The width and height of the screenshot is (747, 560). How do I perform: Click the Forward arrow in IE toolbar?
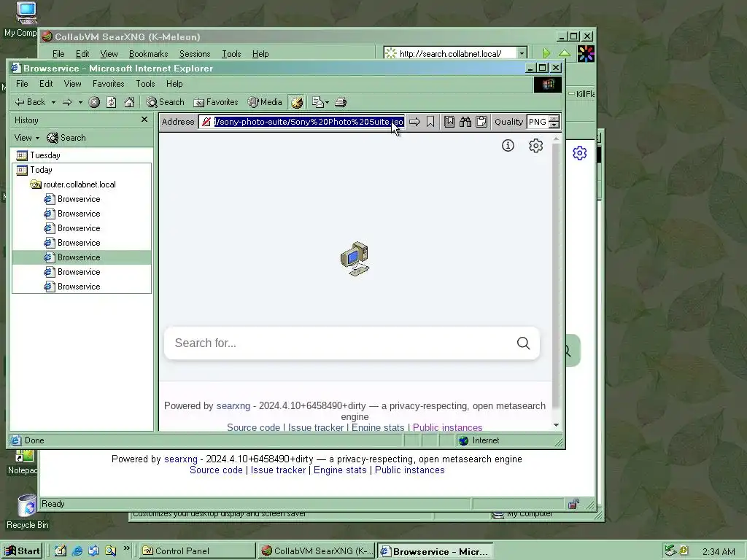tap(67, 102)
